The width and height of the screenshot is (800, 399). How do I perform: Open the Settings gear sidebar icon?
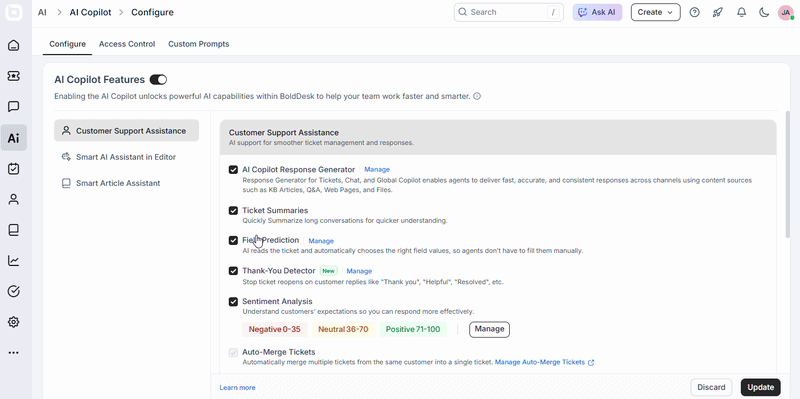(x=14, y=322)
